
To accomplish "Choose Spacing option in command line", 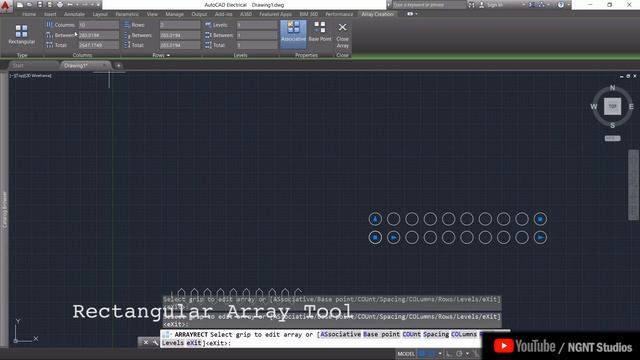I will pyautogui.click(x=436, y=334).
